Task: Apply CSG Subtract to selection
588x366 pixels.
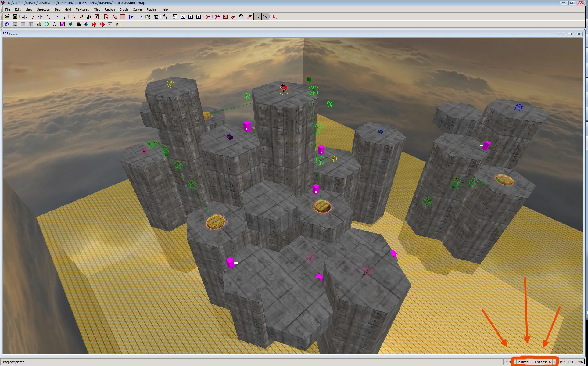Action: click(107, 17)
